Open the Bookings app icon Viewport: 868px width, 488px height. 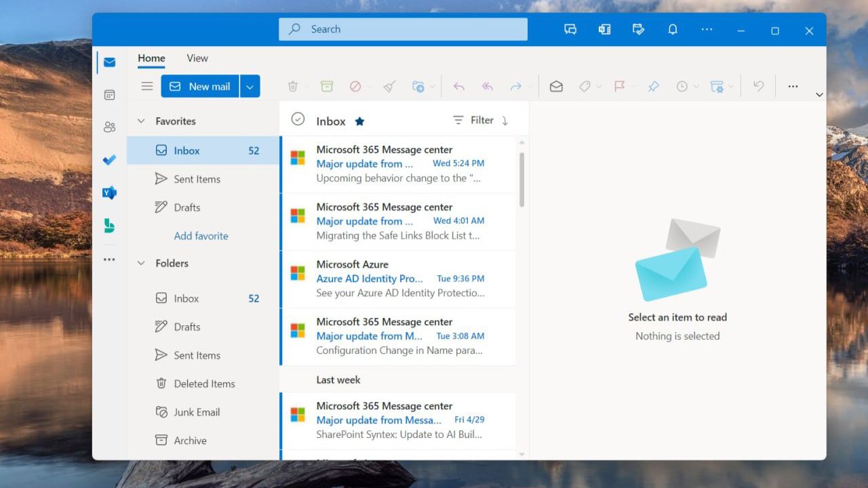coord(109,226)
